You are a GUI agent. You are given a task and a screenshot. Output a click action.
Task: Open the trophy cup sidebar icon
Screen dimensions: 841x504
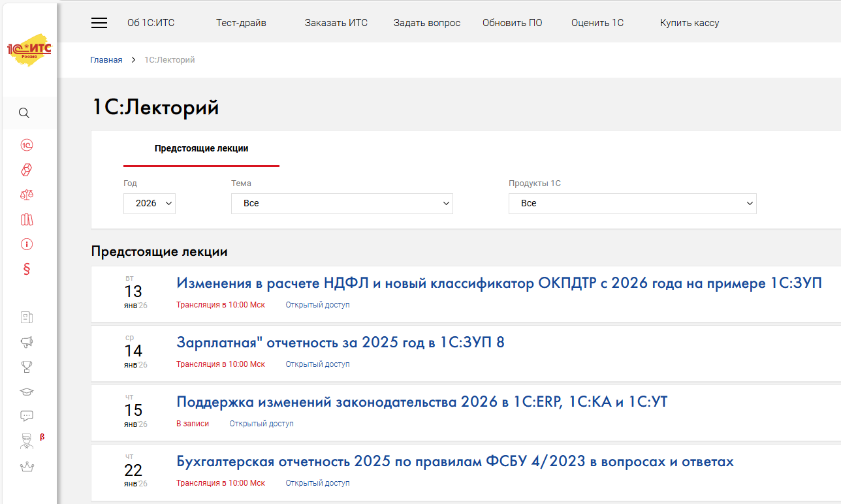click(x=27, y=367)
